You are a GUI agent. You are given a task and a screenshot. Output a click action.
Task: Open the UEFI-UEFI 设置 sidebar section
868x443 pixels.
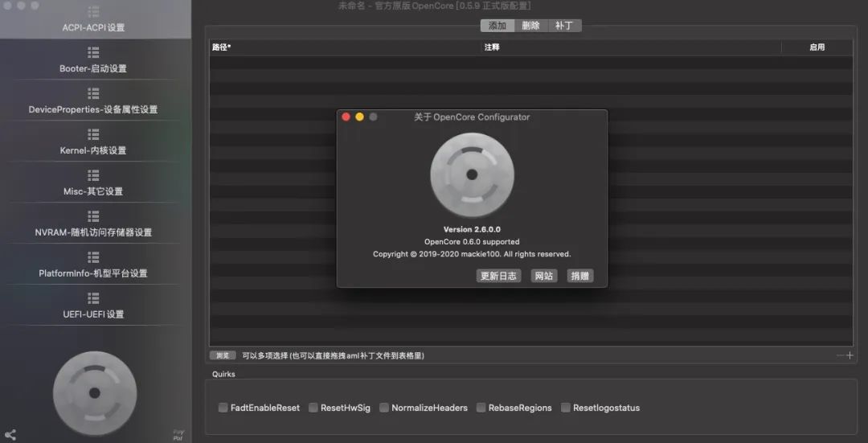pos(93,307)
